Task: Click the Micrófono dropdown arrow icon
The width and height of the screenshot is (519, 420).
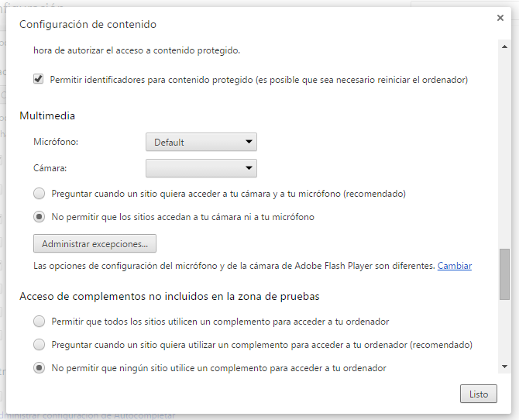Action: pyautogui.click(x=249, y=142)
